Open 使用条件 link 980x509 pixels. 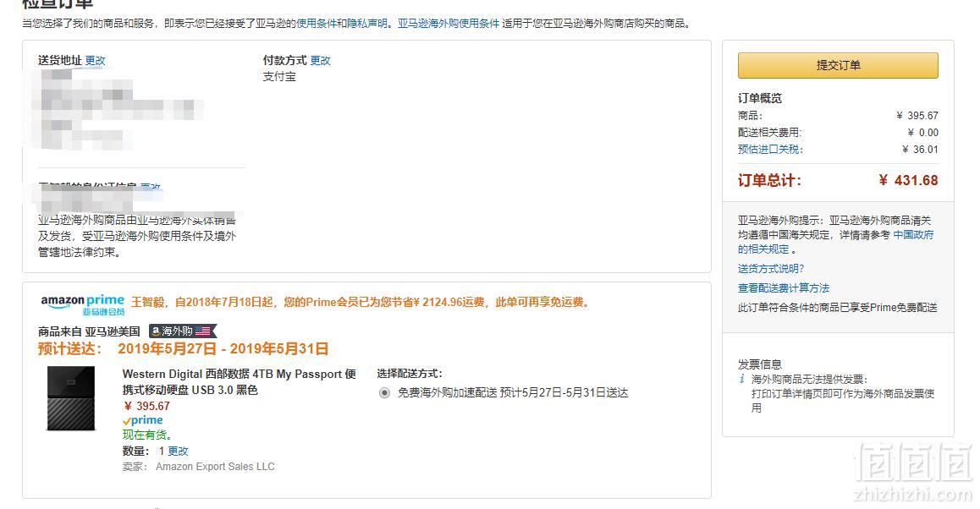317,24
